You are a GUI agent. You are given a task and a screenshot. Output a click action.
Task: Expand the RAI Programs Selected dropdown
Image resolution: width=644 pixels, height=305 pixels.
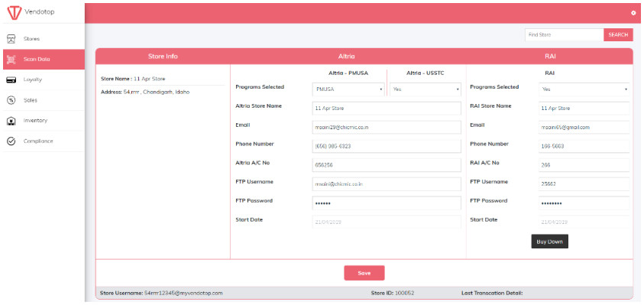584,89
